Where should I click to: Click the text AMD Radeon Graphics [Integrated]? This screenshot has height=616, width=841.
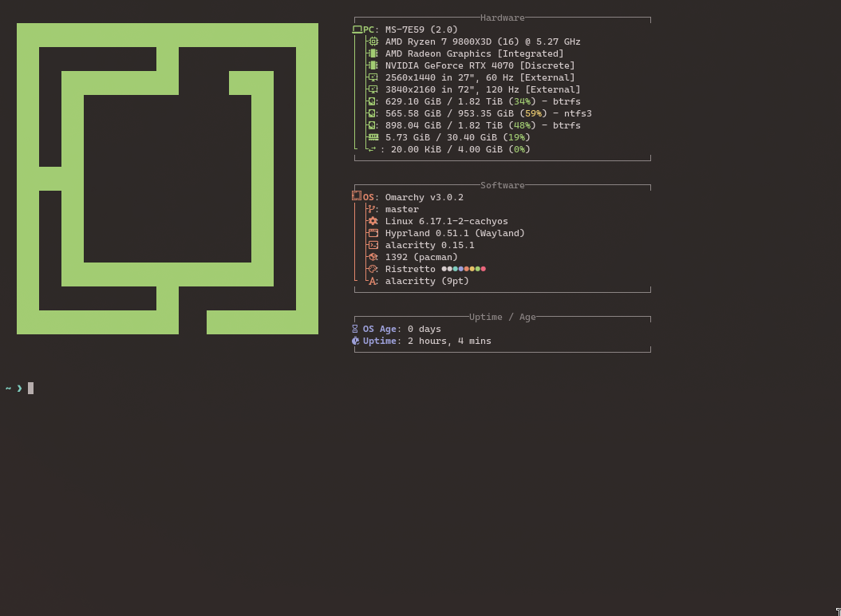pyautogui.click(x=474, y=53)
